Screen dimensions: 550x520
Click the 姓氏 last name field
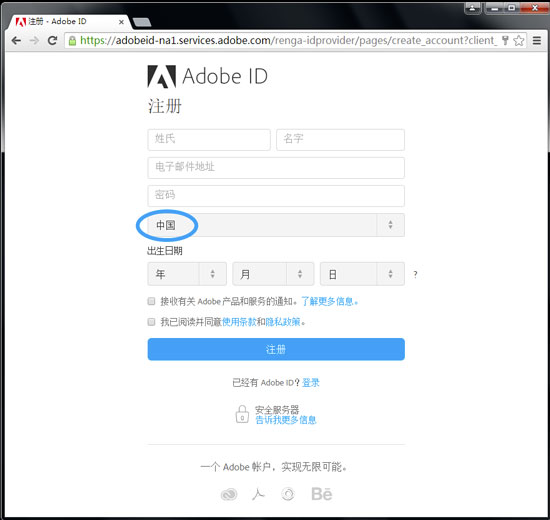coord(209,140)
